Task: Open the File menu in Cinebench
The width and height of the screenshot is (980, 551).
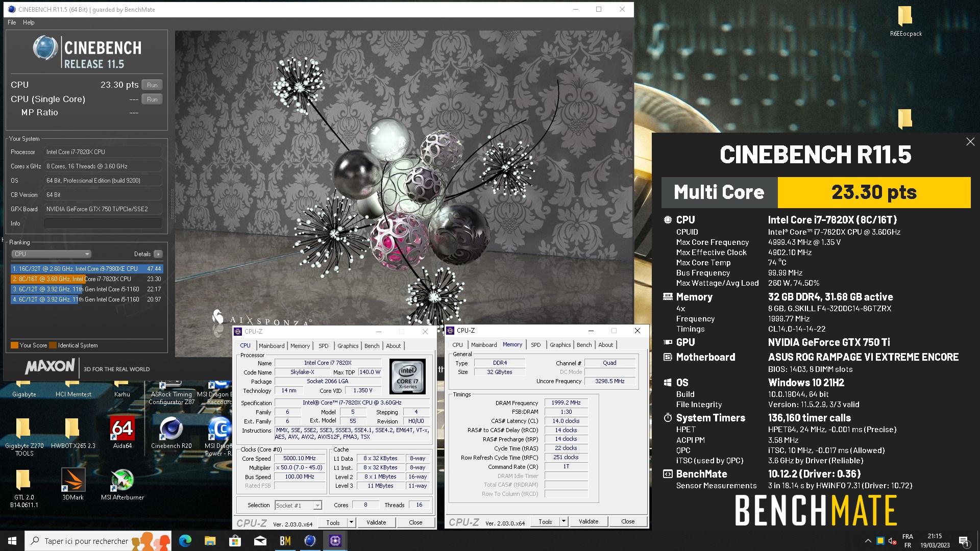Action: pyautogui.click(x=12, y=22)
